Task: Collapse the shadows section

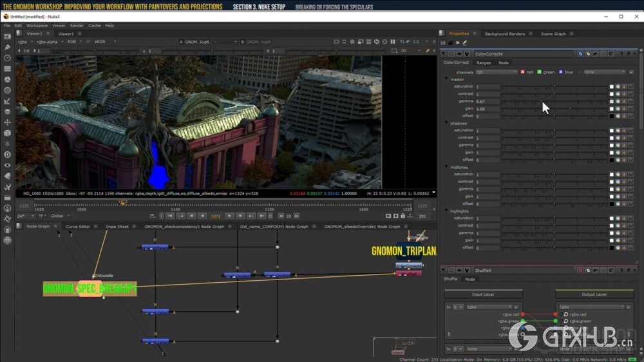Action: click(446, 123)
